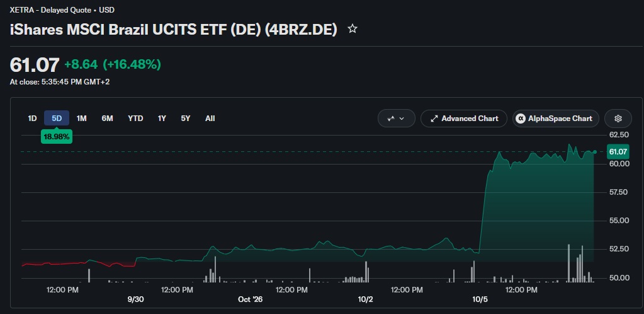Switch to the 6M range
The width and height of the screenshot is (644, 314).
tap(107, 119)
